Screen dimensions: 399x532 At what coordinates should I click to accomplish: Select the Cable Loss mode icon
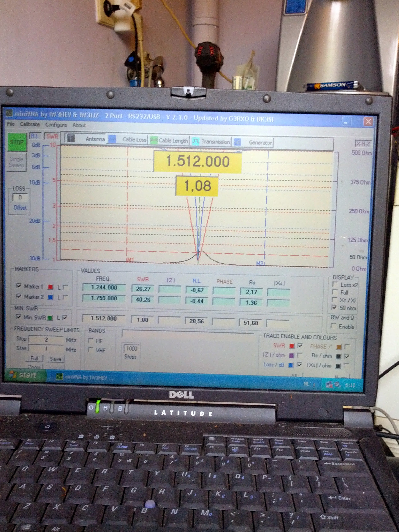pos(112,139)
